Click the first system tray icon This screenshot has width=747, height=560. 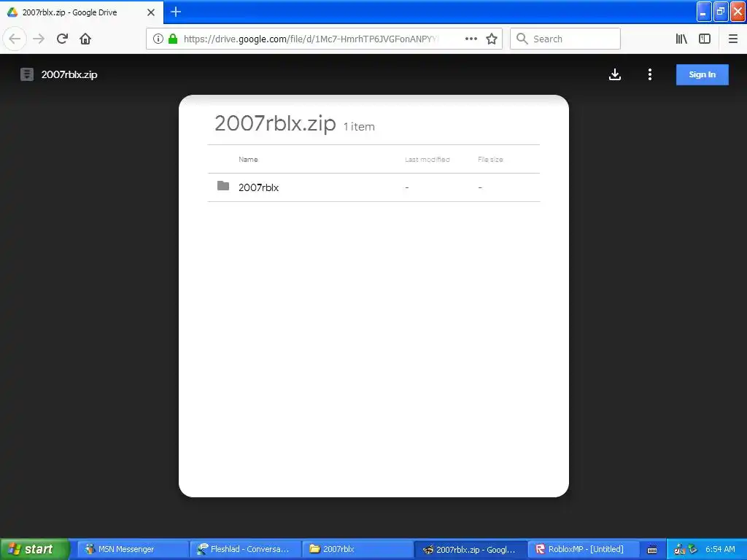pyautogui.click(x=680, y=550)
